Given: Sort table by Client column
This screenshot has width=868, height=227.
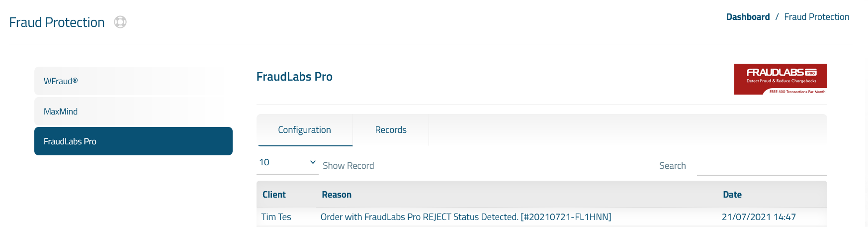Looking at the screenshot, I should point(274,195).
